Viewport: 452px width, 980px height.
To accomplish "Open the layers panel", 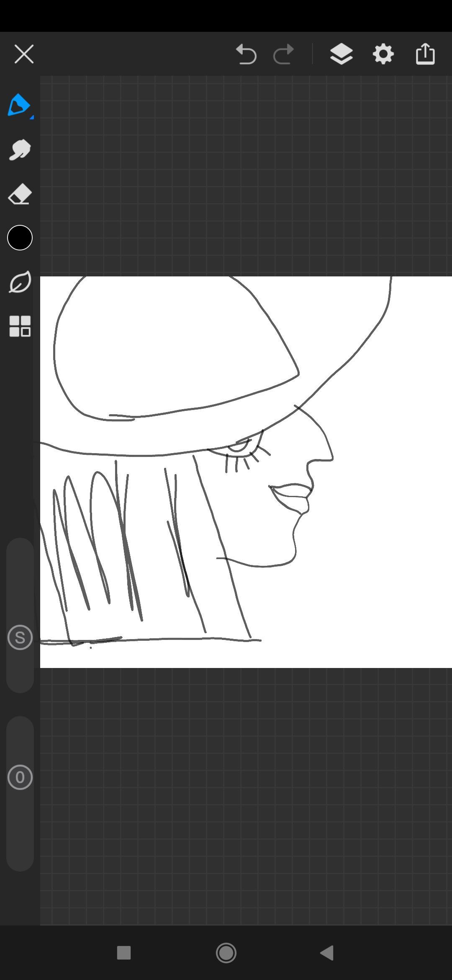I will tap(341, 54).
